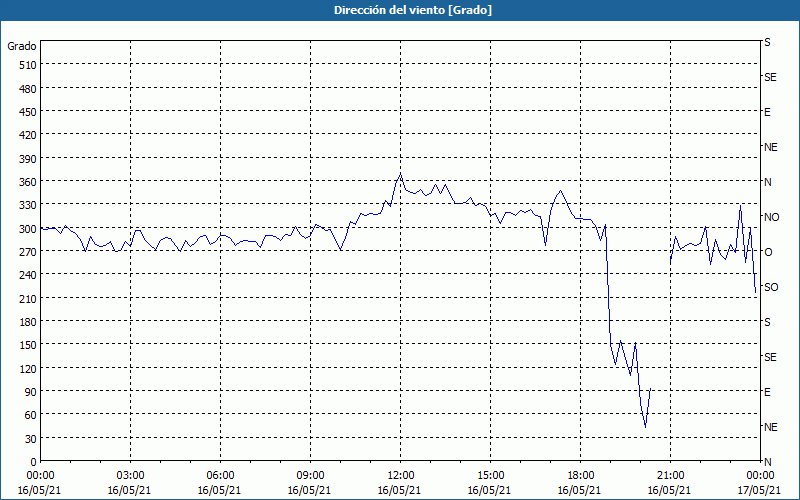Click the '00:00 16/05/21' time axis label
Viewport: 800px width, 500px height.
point(40,483)
